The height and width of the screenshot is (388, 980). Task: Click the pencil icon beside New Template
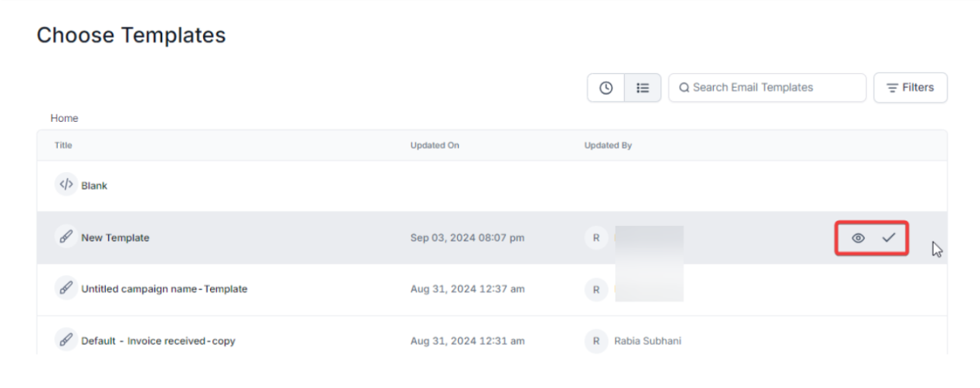(66, 237)
